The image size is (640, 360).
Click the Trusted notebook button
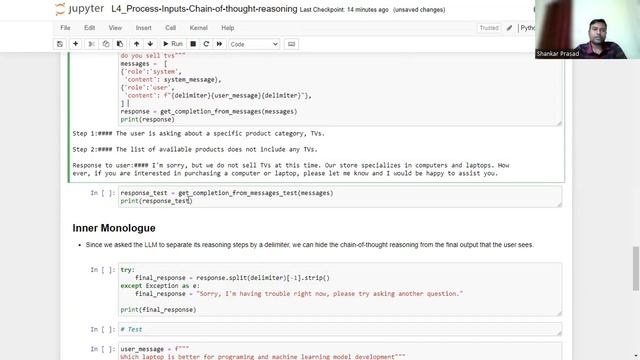(489, 28)
